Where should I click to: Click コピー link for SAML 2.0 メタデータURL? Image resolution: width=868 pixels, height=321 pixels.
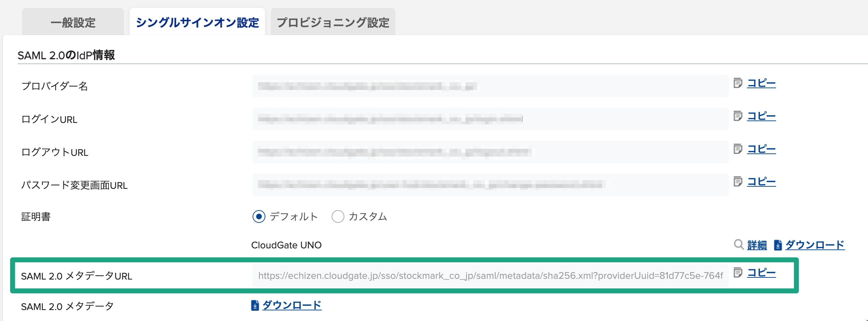761,273
